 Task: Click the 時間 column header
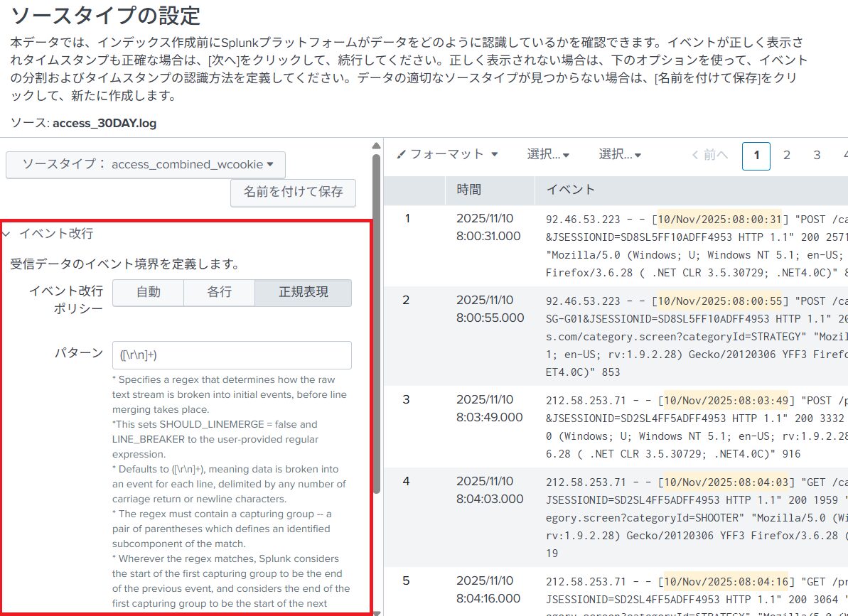[469, 190]
